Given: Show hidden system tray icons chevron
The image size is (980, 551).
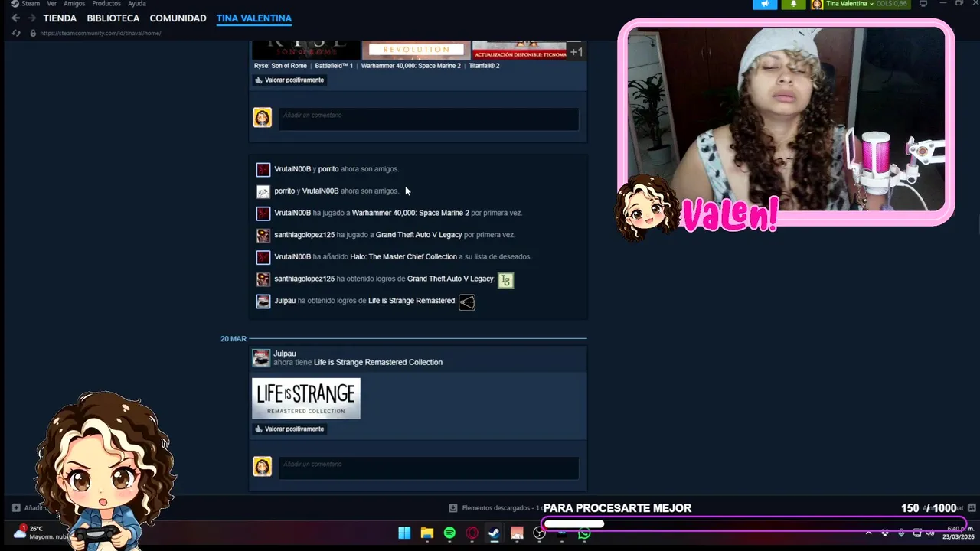Looking at the screenshot, I should click(x=868, y=533).
